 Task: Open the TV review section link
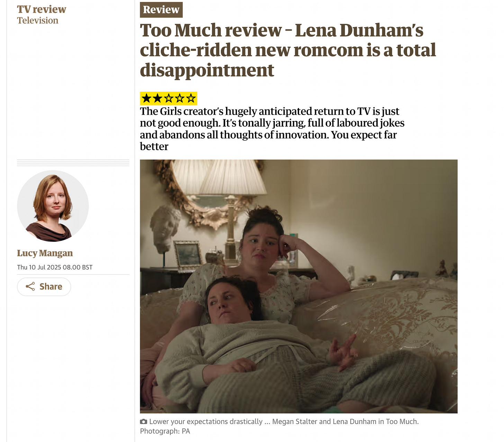click(x=42, y=9)
